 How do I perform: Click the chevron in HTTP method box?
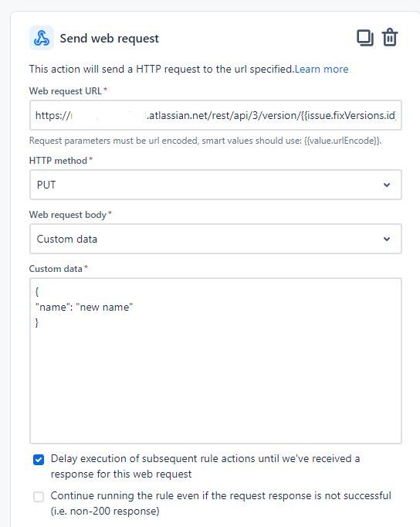point(387,185)
